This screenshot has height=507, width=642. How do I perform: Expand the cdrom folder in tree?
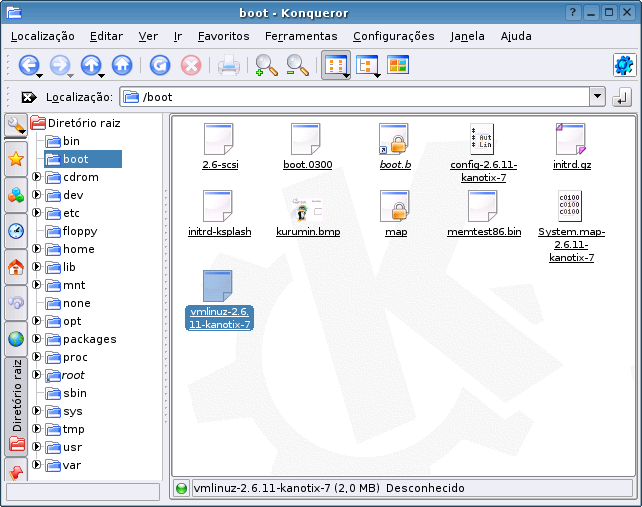tap(37, 177)
